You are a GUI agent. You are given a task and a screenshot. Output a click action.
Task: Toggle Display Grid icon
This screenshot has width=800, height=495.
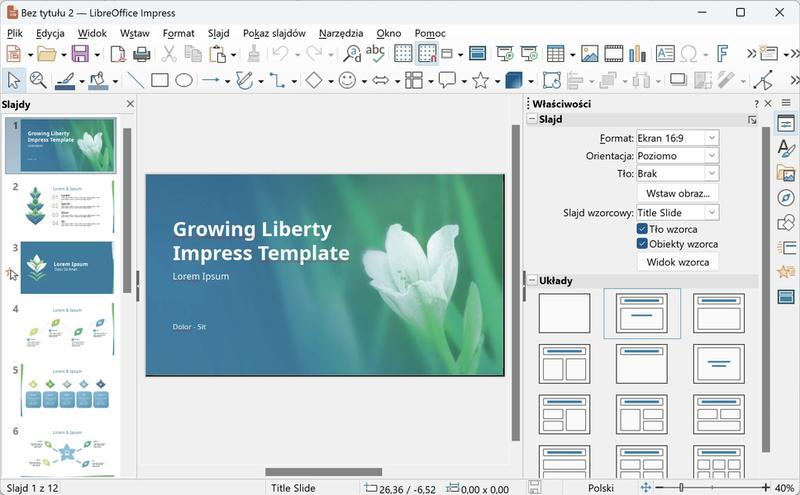coord(403,54)
